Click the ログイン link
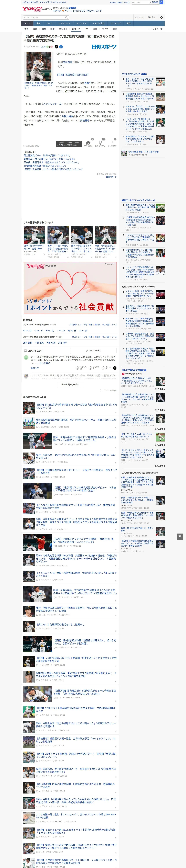 coord(57,11)
